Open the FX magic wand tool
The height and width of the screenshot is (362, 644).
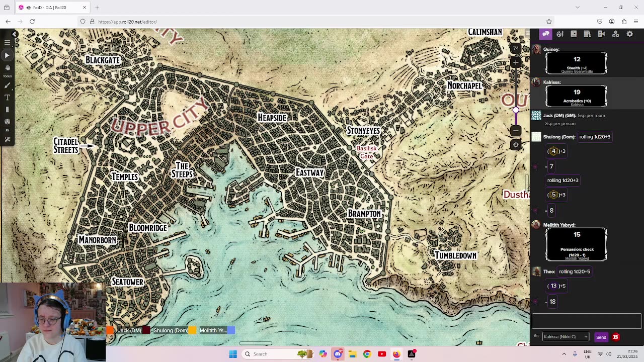point(7,139)
